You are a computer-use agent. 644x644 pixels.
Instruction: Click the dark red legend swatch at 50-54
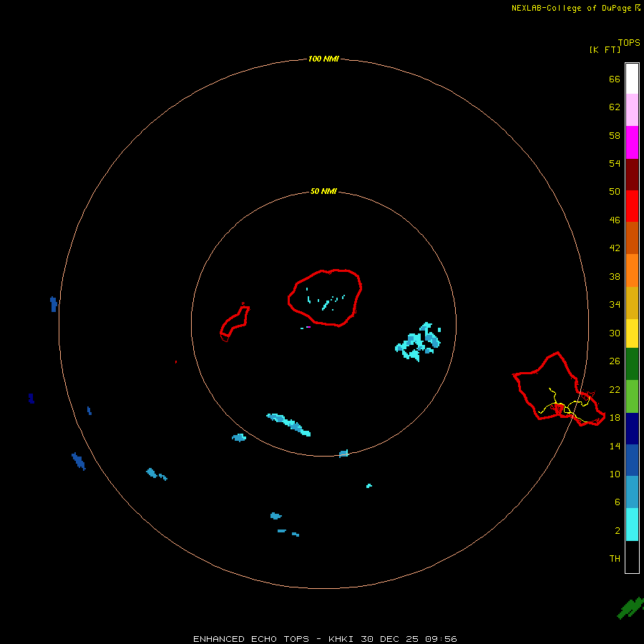tap(632, 174)
